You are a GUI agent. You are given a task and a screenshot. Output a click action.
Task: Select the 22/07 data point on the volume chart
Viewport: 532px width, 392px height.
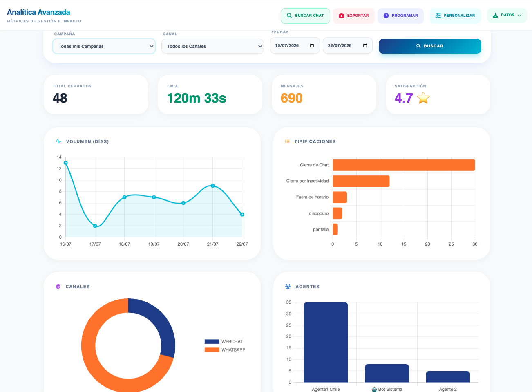click(x=242, y=214)
